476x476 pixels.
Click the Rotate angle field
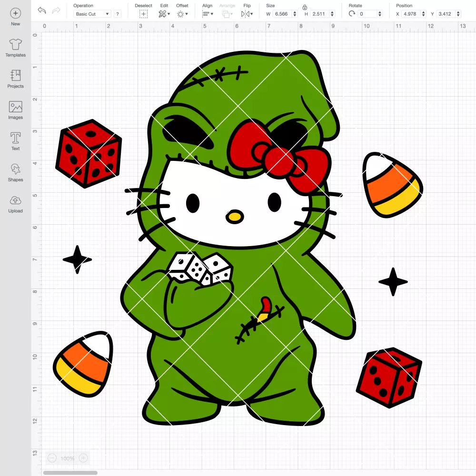(x=367, y=14)
